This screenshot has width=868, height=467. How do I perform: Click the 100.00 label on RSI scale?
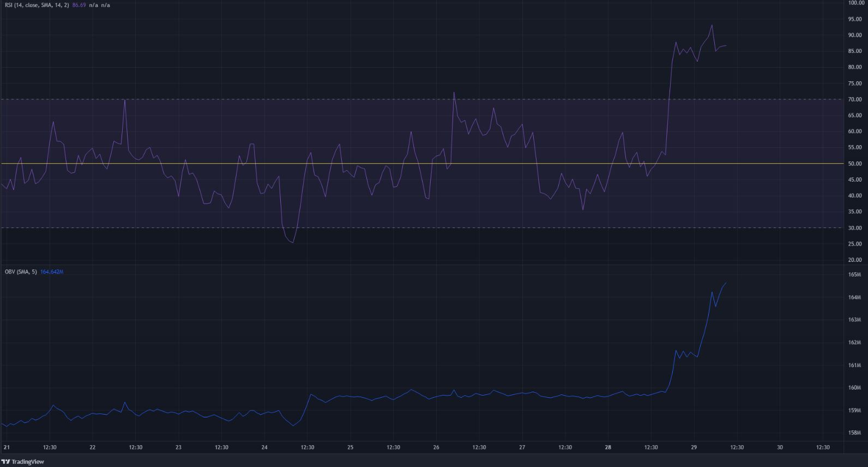[854, 3]
